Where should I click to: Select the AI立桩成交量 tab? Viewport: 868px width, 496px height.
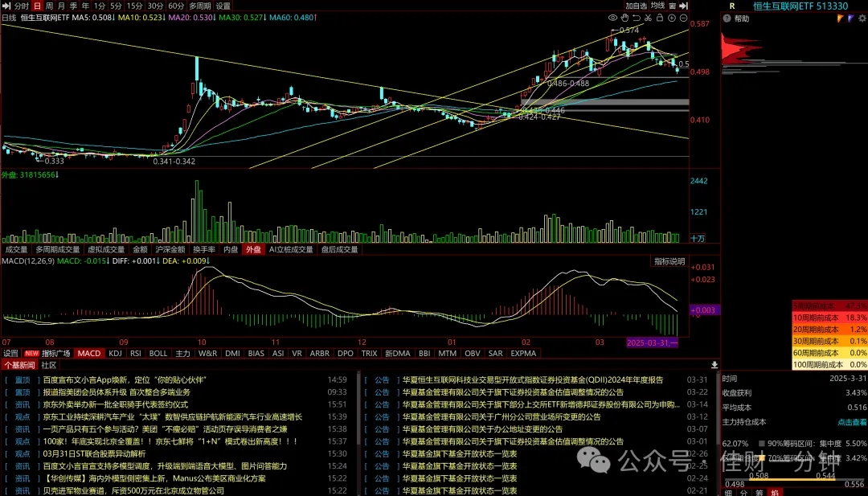[x=291, y=250]
